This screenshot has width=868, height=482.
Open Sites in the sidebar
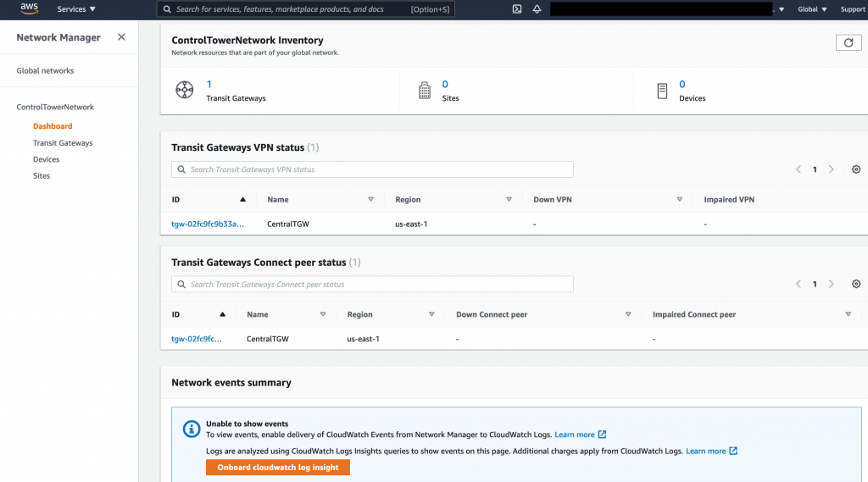(42, 176)
